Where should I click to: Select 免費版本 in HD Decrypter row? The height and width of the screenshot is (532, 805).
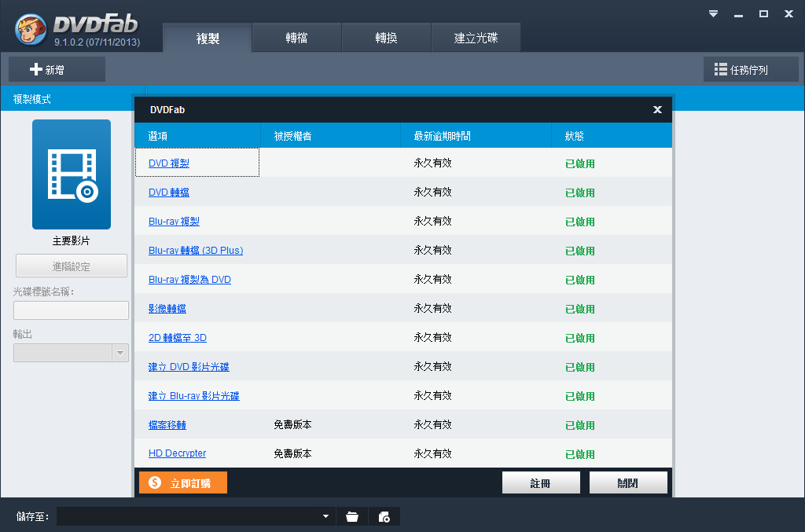tap(292, 453)
